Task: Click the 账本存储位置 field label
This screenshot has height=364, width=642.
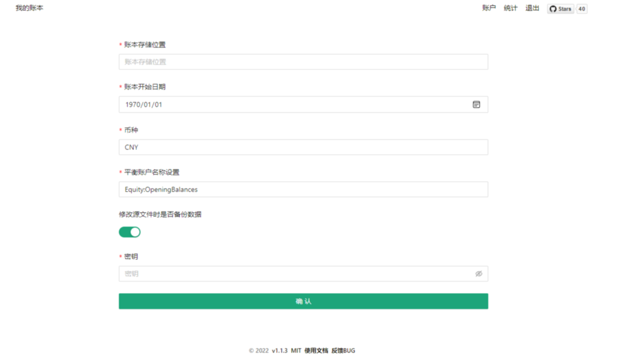Action: coord(145,45)
